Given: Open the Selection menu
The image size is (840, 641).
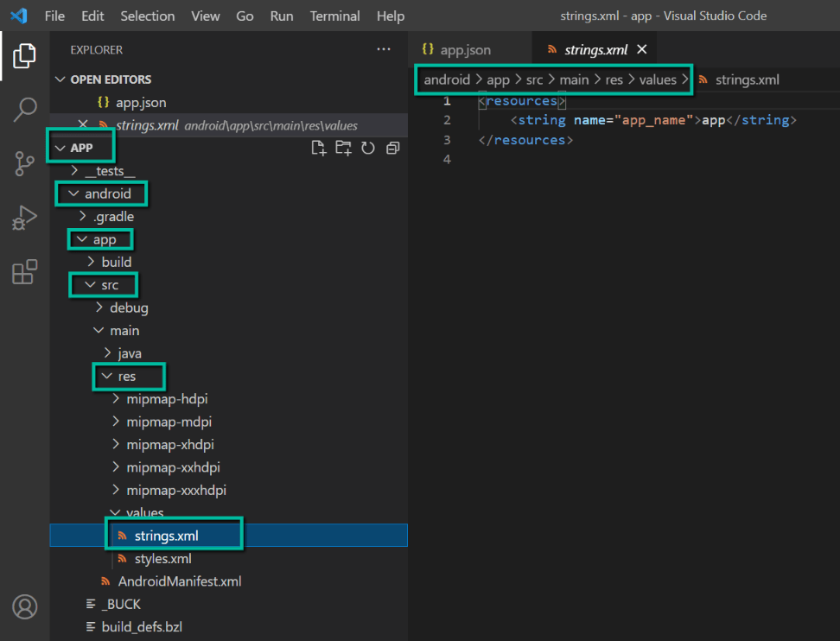Looking at the screenshot, I should 147,16.
